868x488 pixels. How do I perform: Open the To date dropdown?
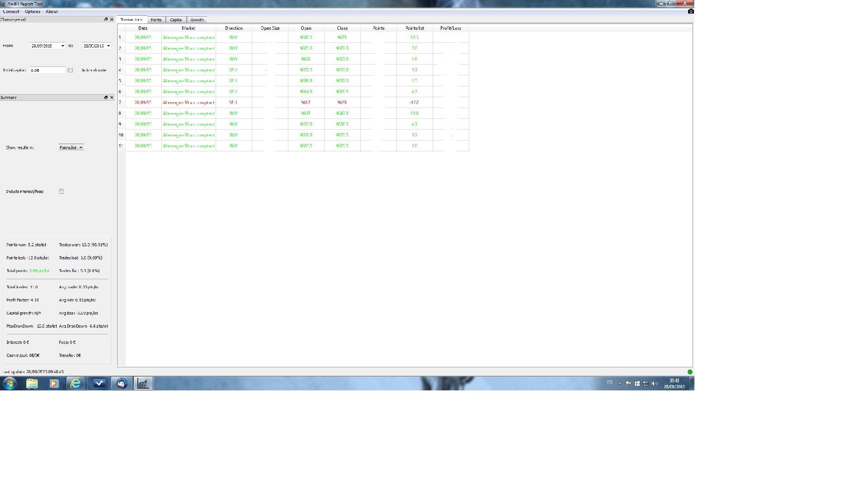108,46
